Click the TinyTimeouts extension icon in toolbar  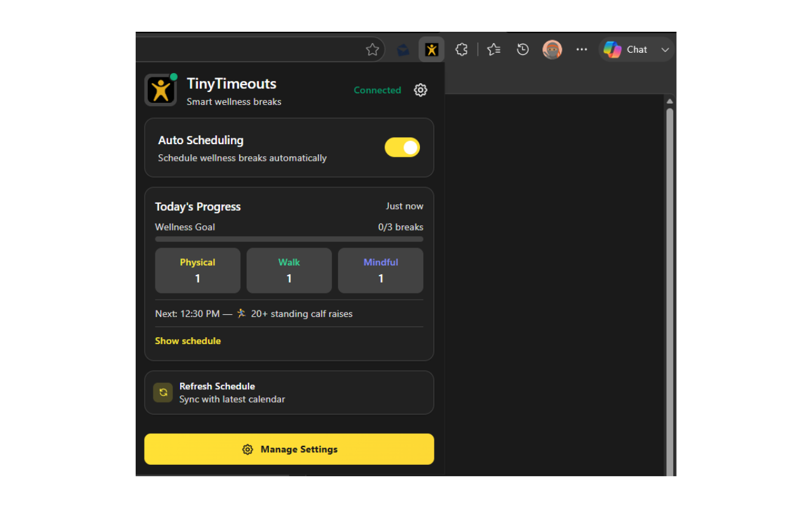click(x=431, y=50)
